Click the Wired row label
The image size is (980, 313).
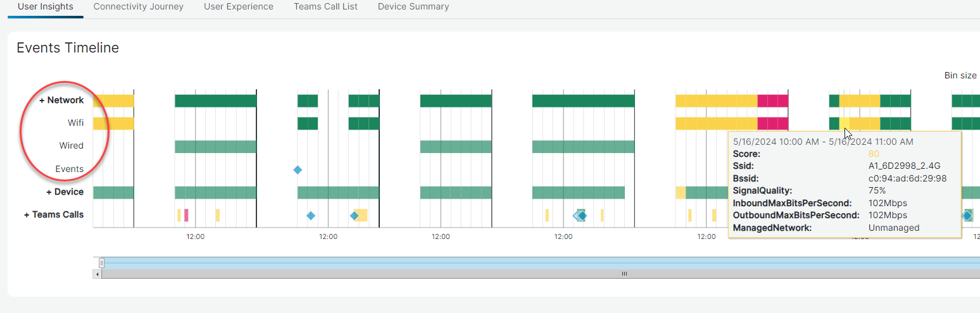click(71, 145)
